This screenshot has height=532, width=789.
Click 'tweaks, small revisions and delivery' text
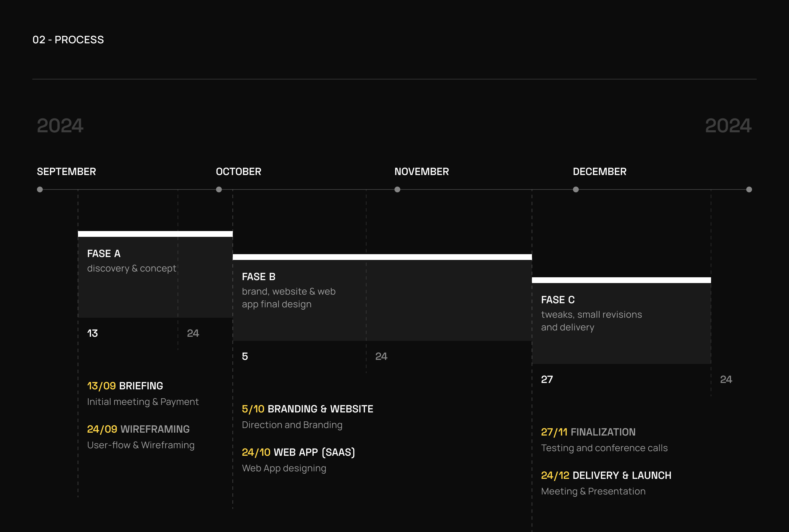[x=591, y=321]
